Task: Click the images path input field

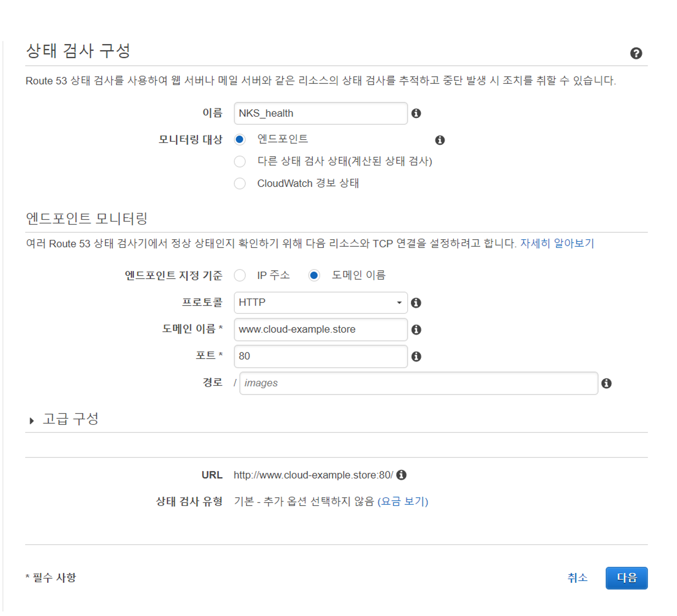Action: 418,383
